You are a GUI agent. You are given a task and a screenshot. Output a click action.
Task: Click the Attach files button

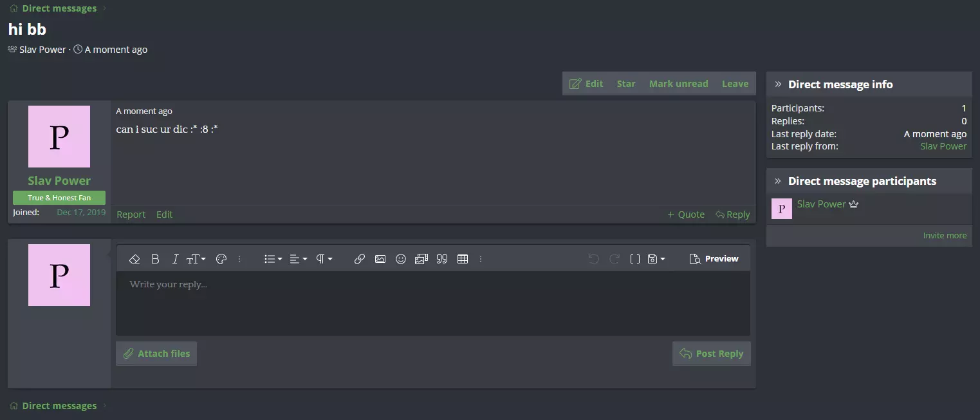[x=156, y=354]
